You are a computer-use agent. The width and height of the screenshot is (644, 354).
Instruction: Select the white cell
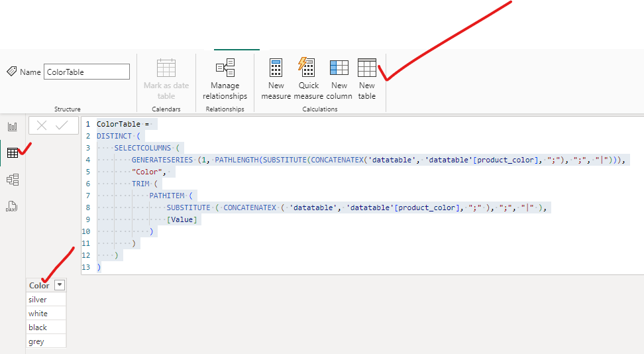(x=46, y=314)
